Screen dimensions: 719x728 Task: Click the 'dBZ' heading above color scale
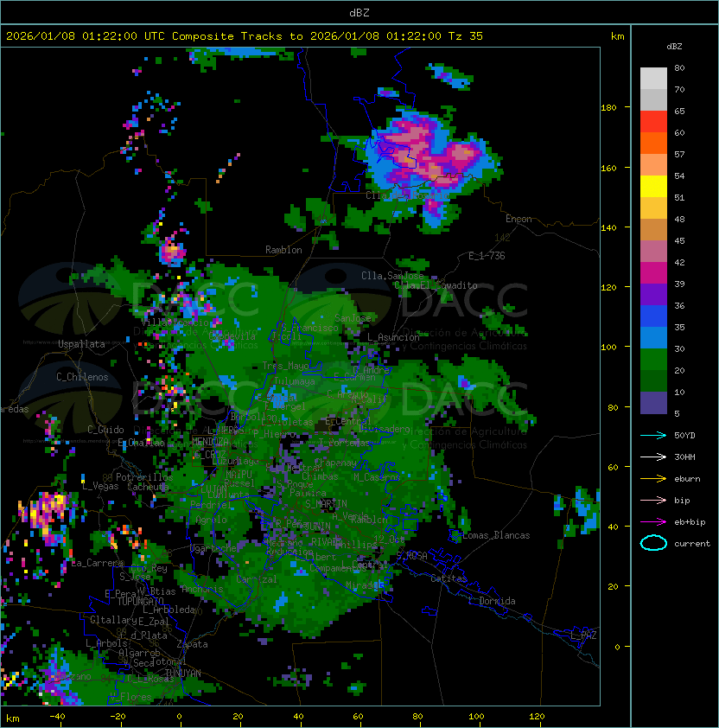tap(674, 47)
